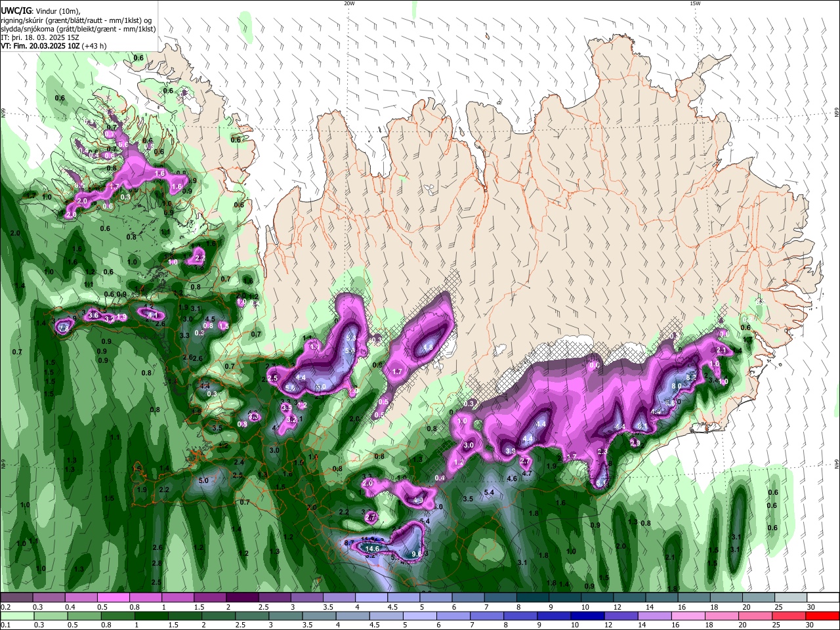Click the grey-mauve 0.2 swatch on snow scale

[17, 598]
